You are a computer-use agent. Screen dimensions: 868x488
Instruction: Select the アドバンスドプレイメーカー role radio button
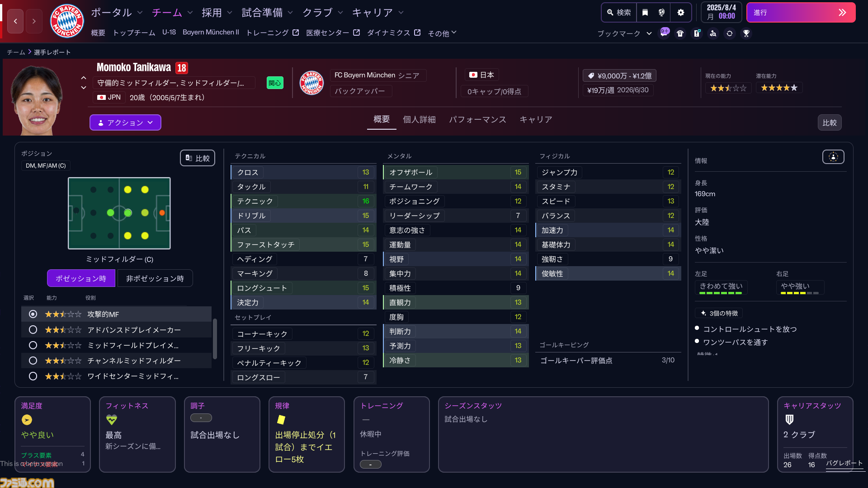[x=33, y=330]
